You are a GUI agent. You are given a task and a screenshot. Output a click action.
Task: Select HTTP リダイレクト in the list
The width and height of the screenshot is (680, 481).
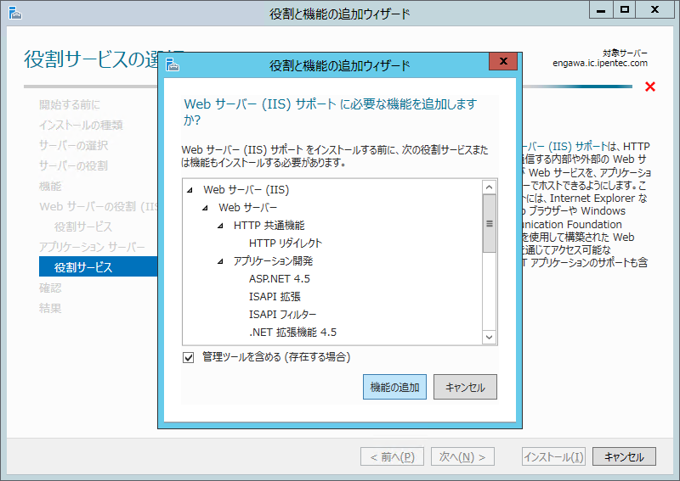click(x=285, y=243)
